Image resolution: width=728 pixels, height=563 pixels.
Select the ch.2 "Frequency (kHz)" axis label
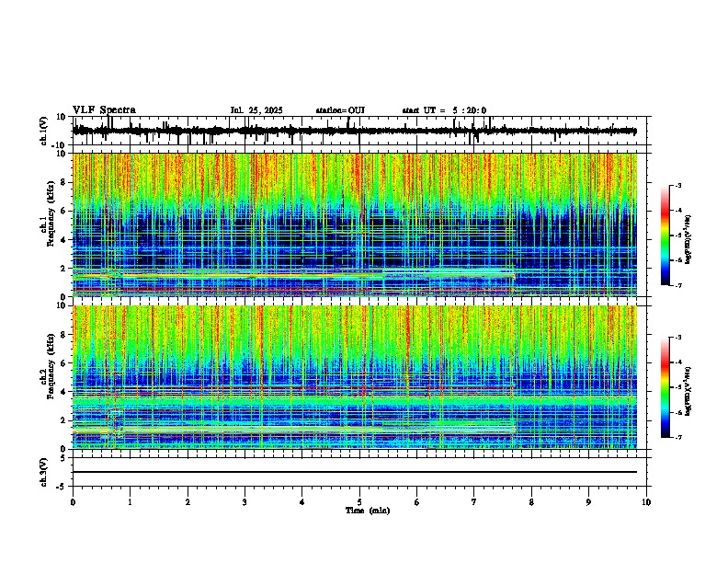(x=51, y=366)
